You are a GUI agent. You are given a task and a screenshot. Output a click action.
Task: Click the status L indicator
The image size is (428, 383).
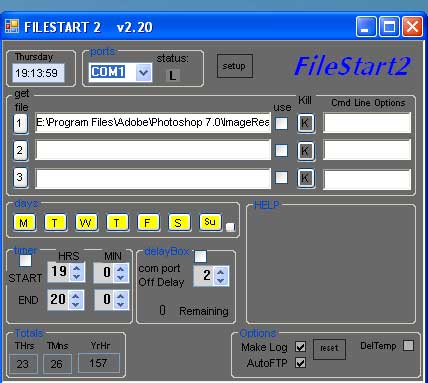[x=172, y=76]
